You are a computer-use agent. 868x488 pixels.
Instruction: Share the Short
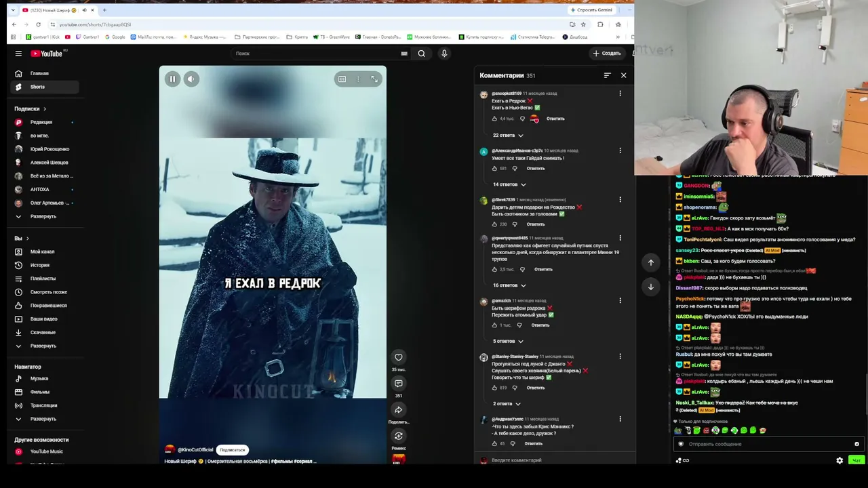click(x=399, y=409)
